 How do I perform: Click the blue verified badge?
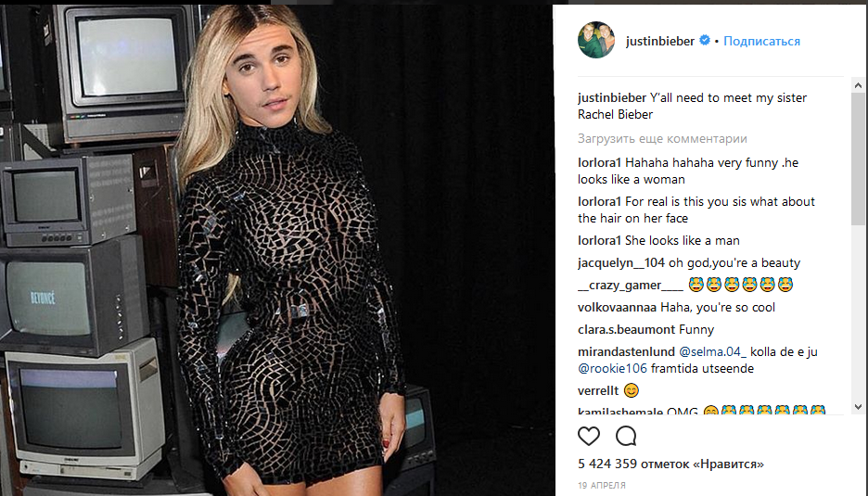tap(705, 41)
